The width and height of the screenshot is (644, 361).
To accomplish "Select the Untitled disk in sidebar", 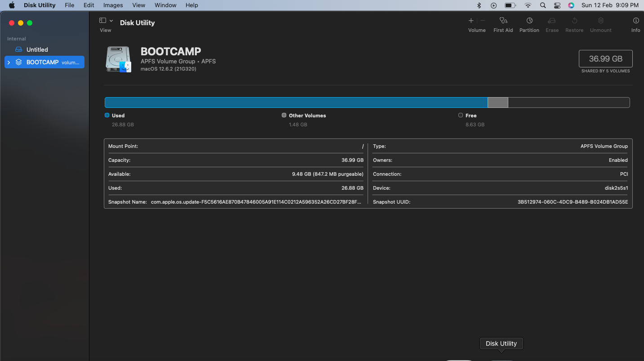I will tap(36, 49).
